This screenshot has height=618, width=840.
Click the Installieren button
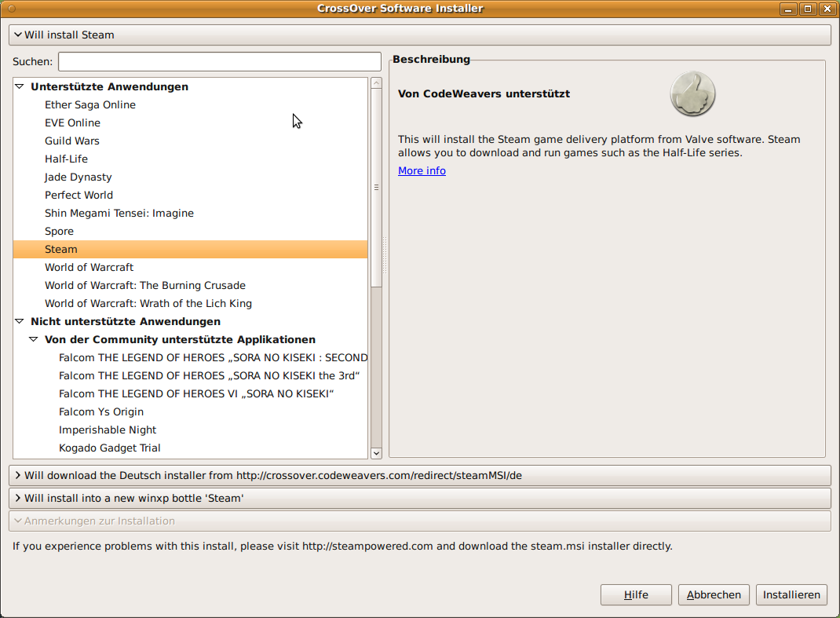coord(791,595)
